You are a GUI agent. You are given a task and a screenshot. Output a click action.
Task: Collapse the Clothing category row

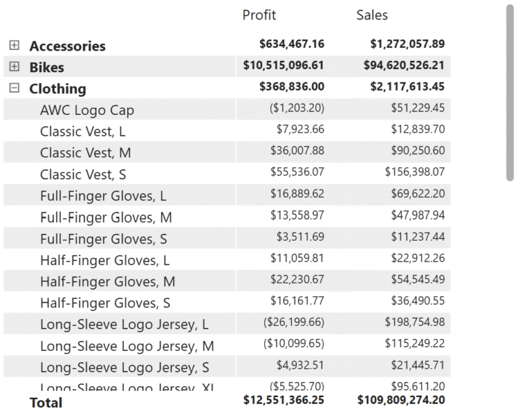click(14, 88)
